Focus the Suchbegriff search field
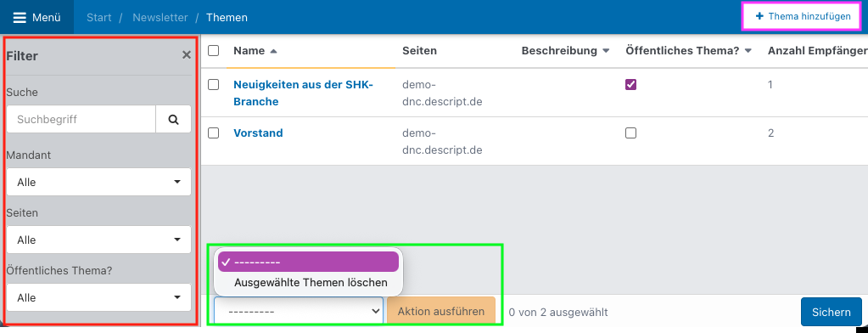Viewport: 868px width, 333px height. tap(81, 119)
